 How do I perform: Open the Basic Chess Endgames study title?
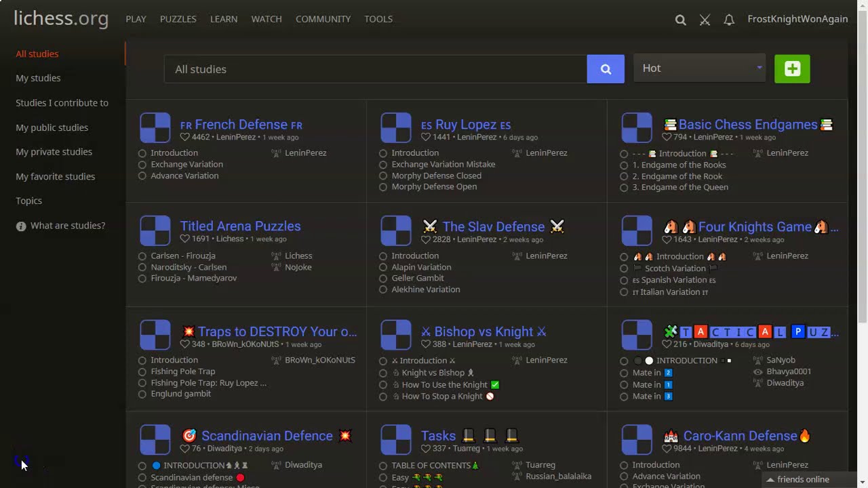(748, 125)
